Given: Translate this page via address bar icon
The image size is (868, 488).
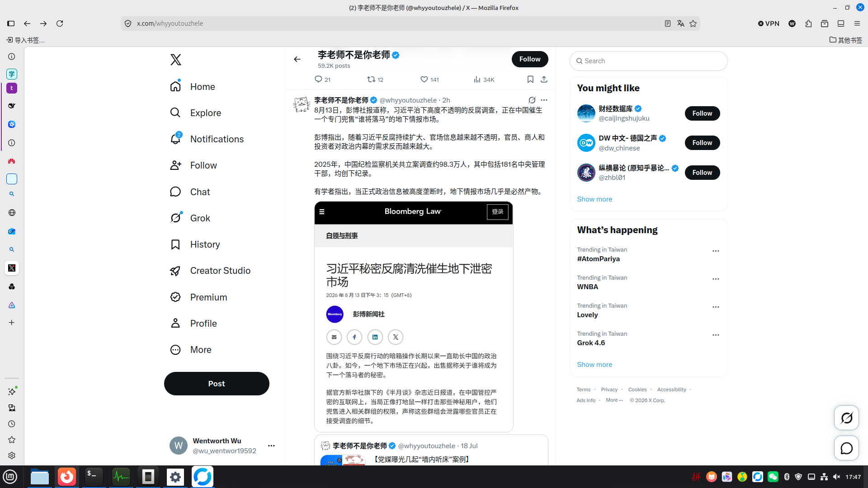Looking at the screenshot, I should tap(680, 23).
